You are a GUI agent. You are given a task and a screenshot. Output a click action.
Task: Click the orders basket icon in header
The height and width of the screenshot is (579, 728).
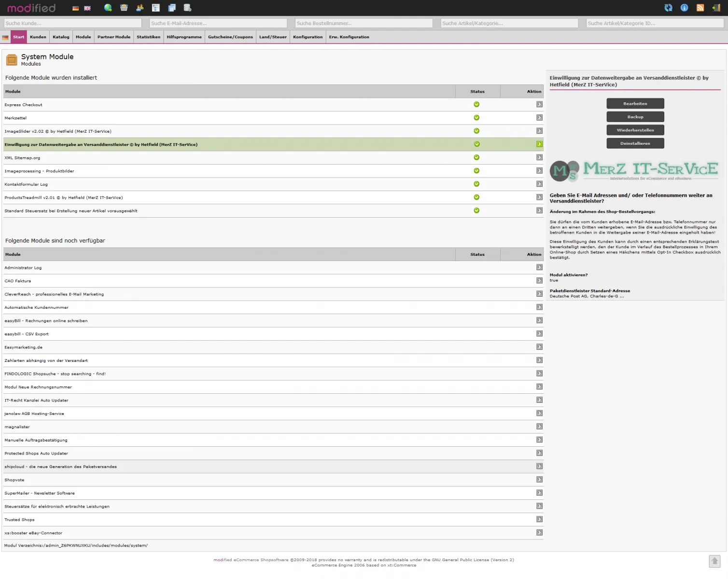(x=124, y=8)
